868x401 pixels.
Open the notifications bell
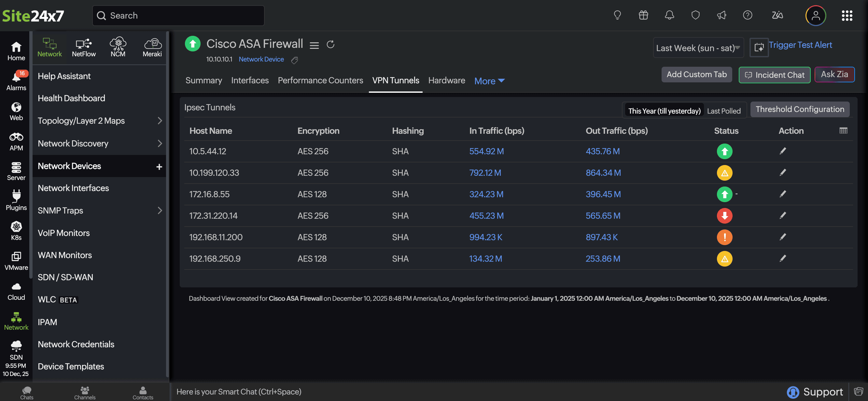coord(669,15)
